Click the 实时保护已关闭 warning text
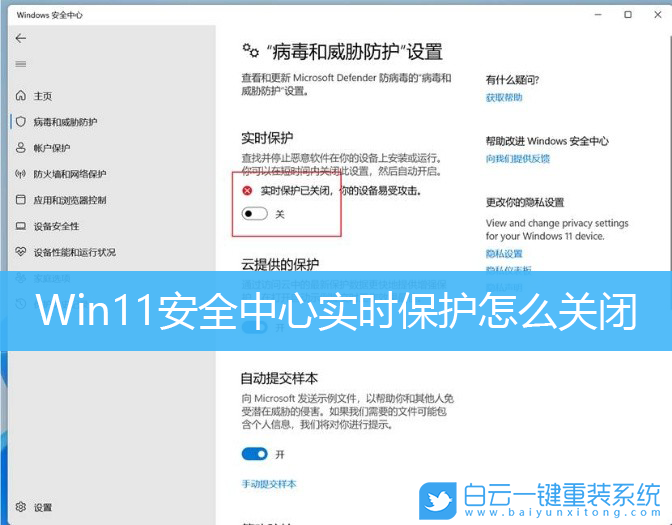 coord(341,191)
